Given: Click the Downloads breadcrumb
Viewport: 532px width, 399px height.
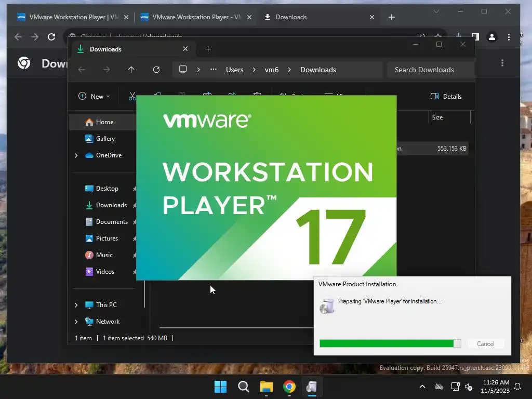Looking at the screenshot, I should (x=318, y=70).
